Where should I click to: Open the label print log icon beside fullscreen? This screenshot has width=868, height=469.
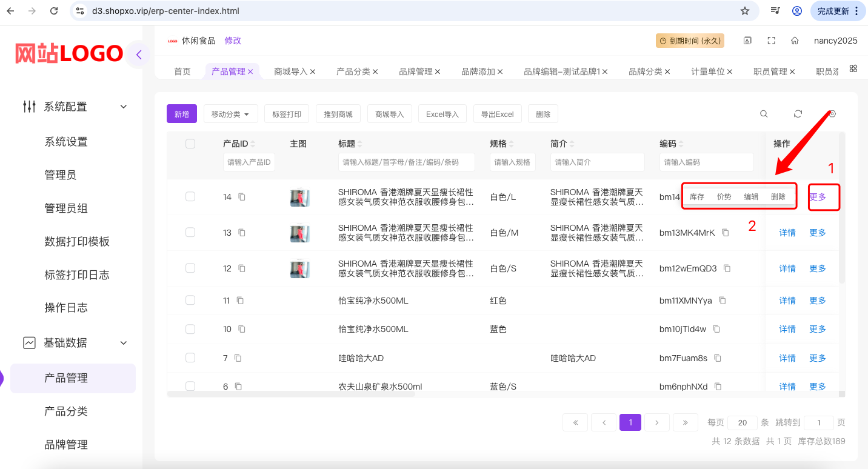point(747,40)
